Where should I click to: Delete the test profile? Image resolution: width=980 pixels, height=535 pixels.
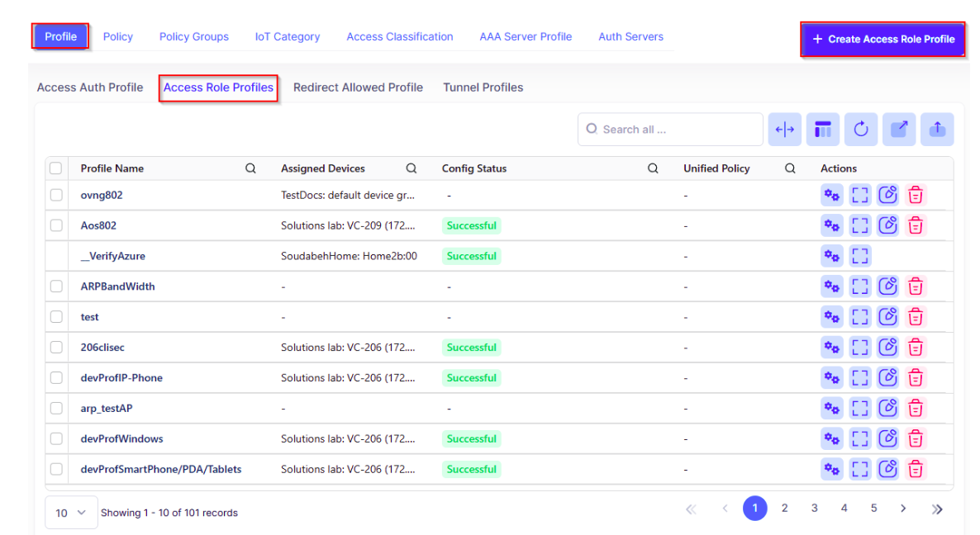point(916,317)
